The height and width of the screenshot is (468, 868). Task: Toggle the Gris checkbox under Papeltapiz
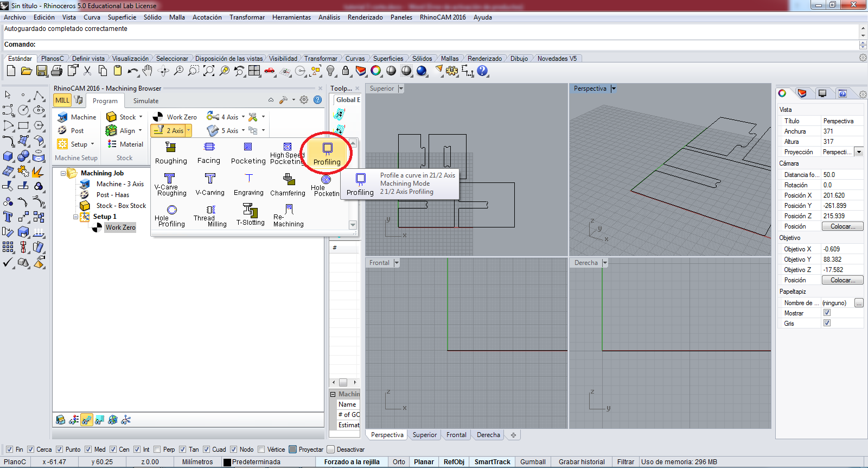pos(827,323)
